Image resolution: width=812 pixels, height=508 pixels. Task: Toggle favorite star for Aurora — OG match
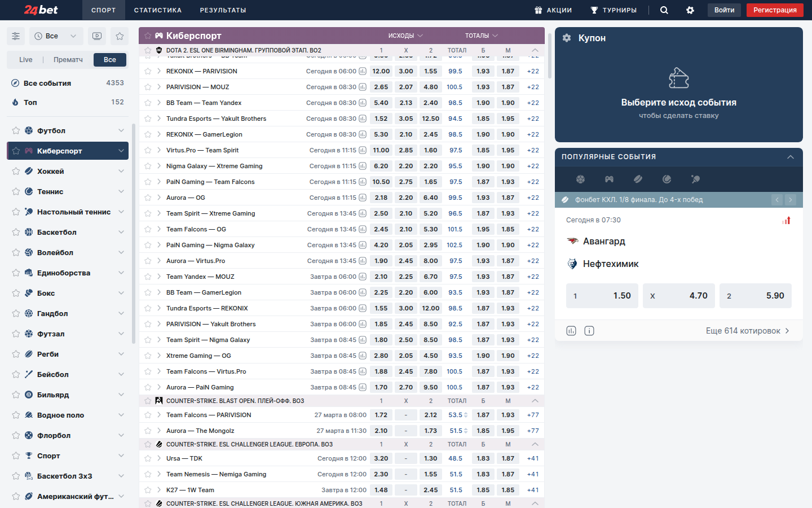[x=148, y=198]
